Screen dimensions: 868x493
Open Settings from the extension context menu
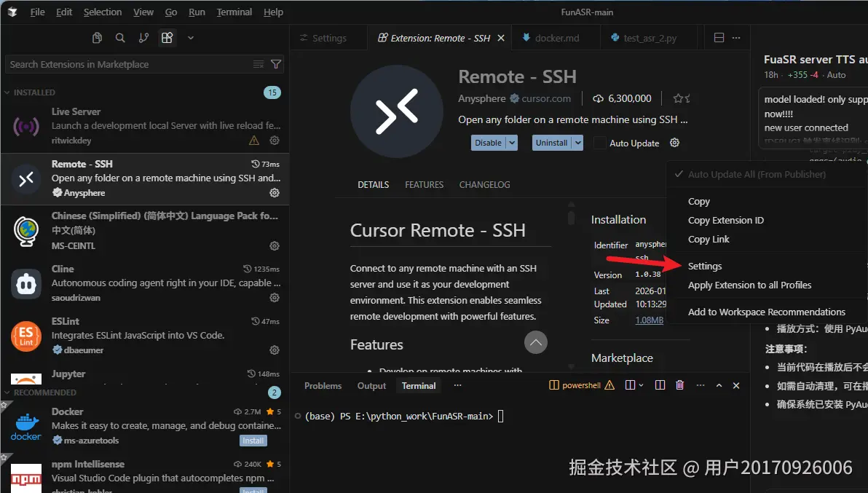[x=705, y=266]
